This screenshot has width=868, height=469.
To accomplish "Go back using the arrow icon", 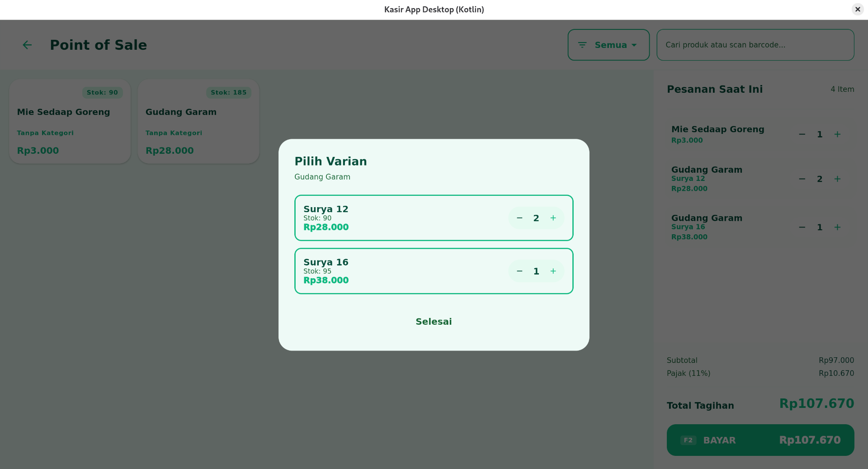I will 27,45.
